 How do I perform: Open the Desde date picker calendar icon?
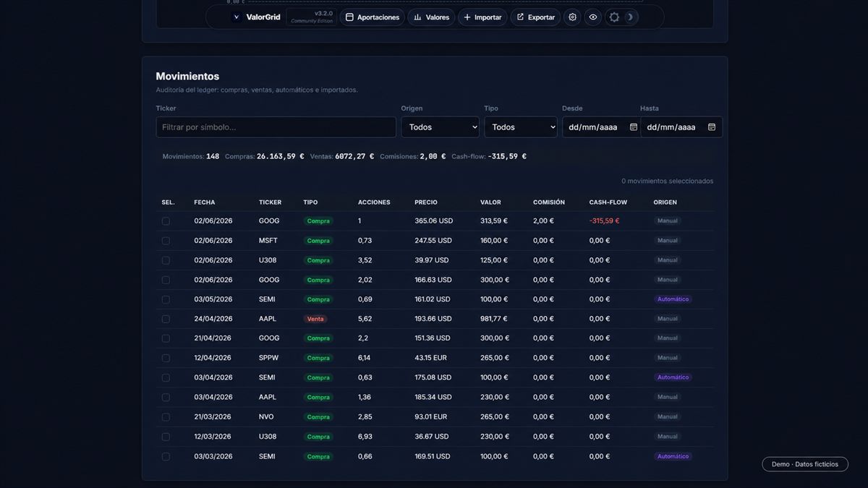[x=634, y=127]
